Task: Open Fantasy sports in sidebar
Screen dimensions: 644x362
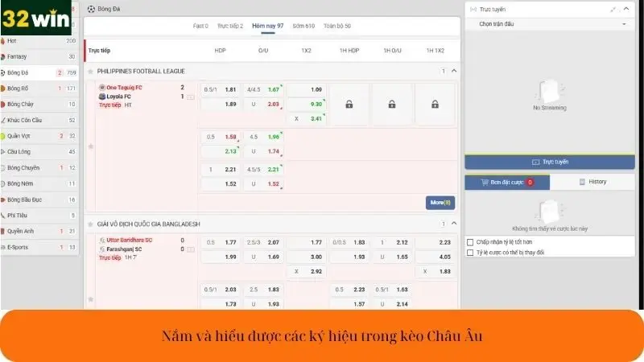Action: point(39,56)
